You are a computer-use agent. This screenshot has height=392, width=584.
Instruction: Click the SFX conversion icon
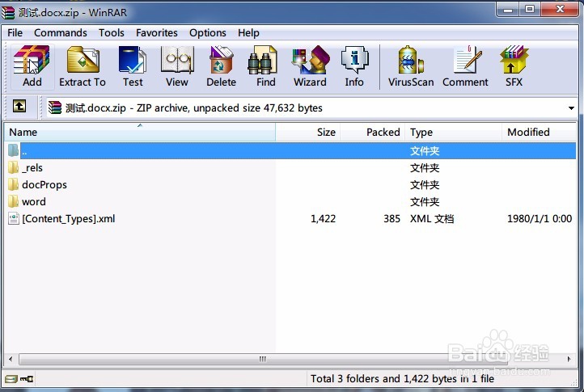tap(514, 60)
